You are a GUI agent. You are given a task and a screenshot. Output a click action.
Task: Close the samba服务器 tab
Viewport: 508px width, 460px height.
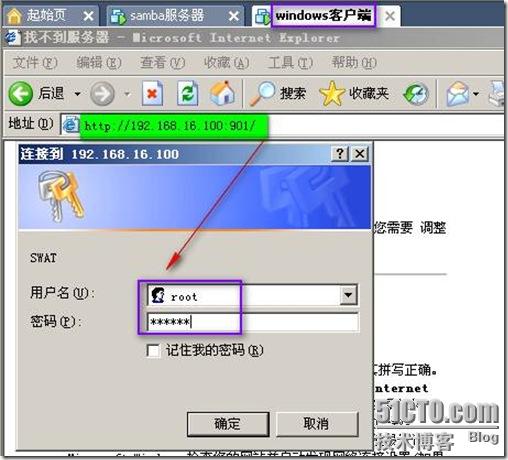pyautogui.click(x=234, y=16)
